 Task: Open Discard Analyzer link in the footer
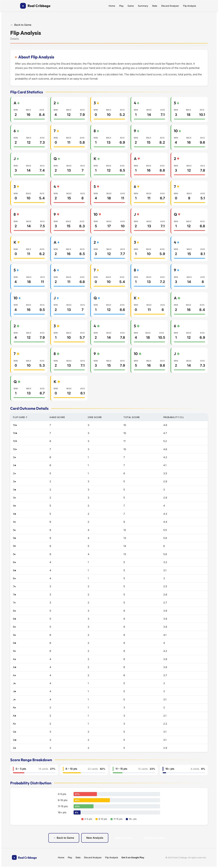[93, 857]
